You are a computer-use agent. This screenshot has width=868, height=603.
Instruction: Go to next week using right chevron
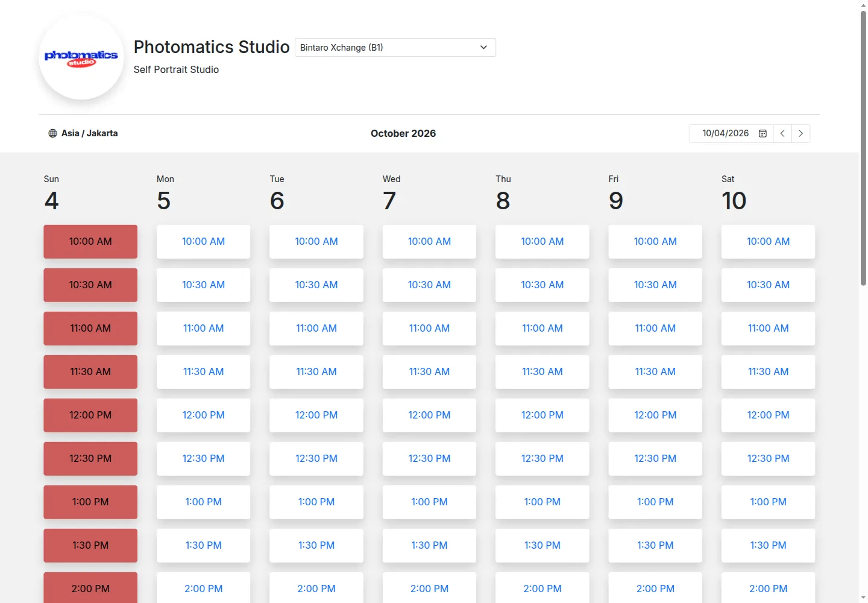[x=800, y=133]
